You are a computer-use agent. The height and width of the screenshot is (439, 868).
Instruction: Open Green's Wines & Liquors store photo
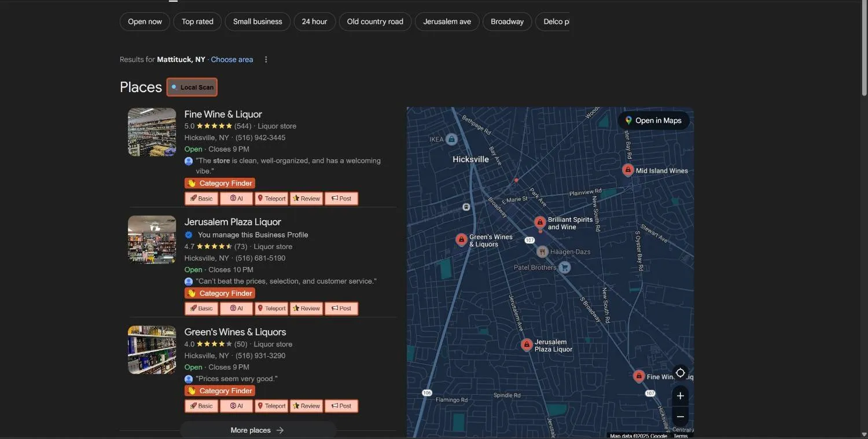tap(152, 350)
